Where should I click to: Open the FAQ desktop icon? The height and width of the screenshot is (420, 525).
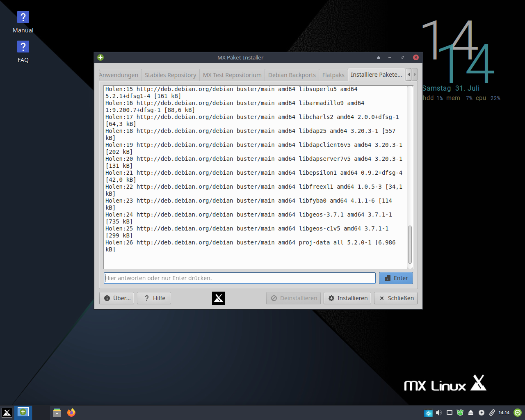(x=23, y=52)
